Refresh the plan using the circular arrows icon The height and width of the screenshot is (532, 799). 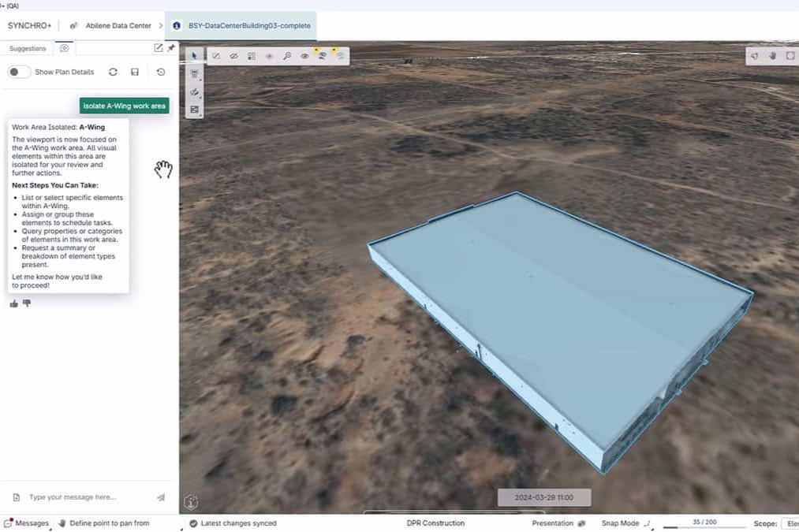[x=113, y=72]
